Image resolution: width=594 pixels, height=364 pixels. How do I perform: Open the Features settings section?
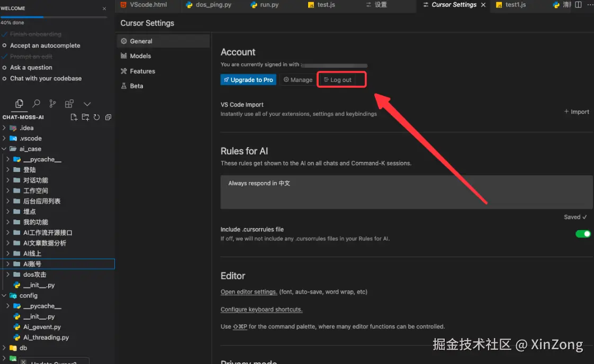click(x=163, y=71)
